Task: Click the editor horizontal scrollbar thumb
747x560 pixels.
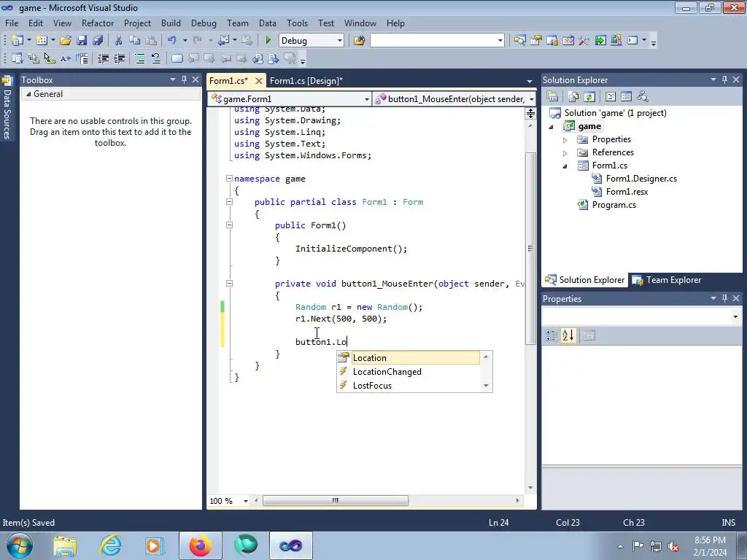Action: [x=336, y=500]
